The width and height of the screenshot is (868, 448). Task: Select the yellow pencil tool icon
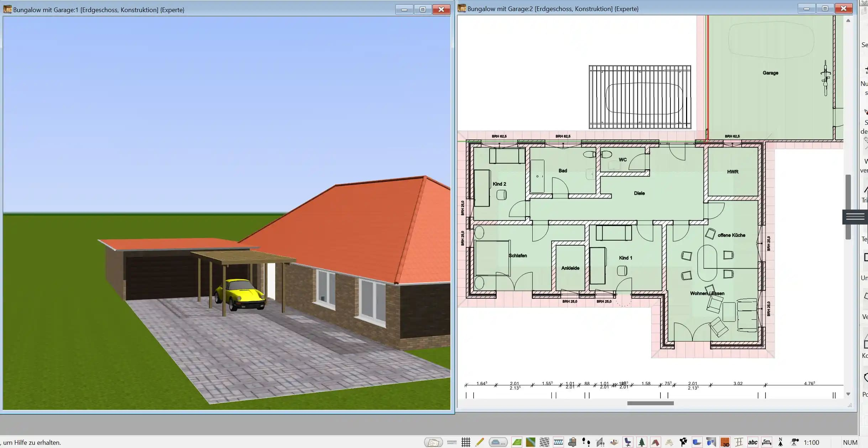pyautogui.click(x=480, y=442)
